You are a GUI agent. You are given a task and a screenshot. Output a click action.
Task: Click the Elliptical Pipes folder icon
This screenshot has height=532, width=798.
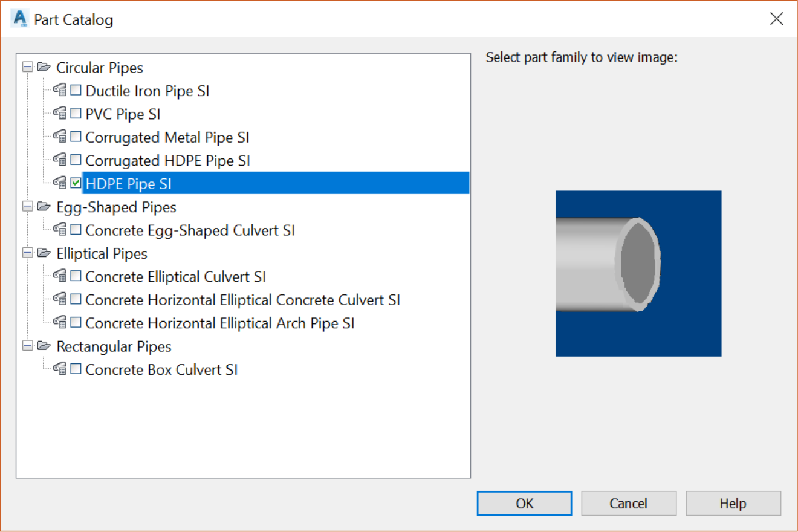44,253
